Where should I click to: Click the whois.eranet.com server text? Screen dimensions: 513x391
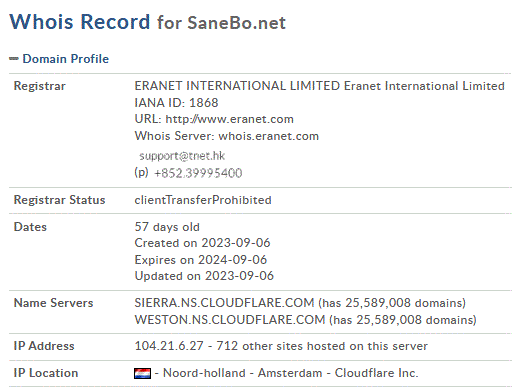(269, 136)
